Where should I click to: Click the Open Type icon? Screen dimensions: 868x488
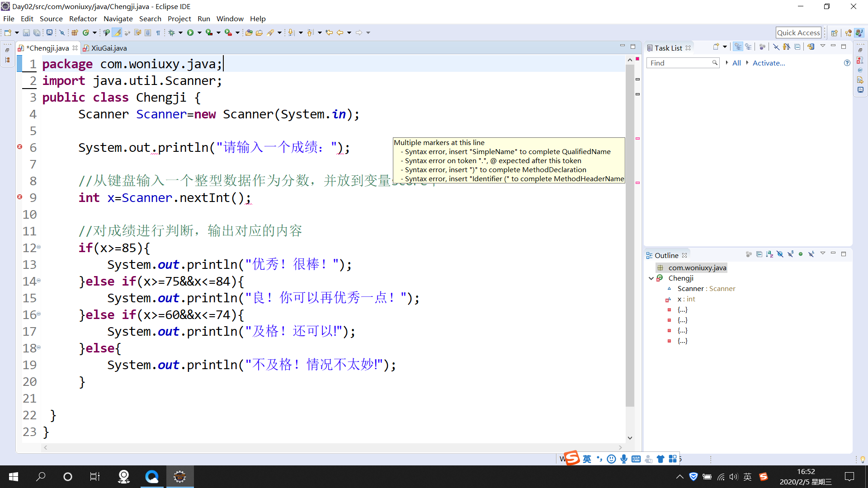point(249,33)
